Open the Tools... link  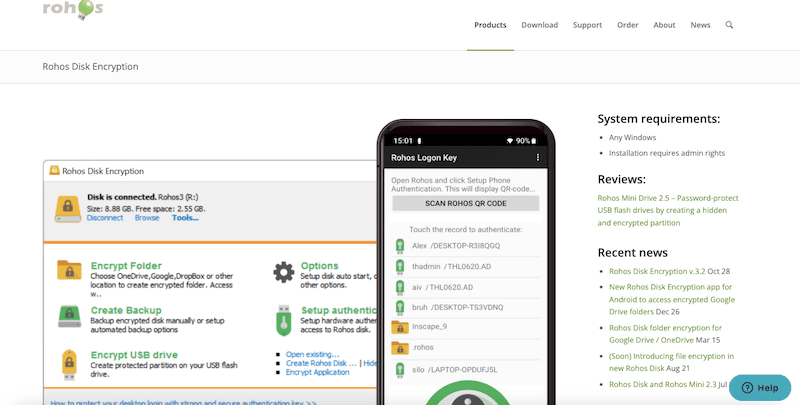click(x=185, y=218)
